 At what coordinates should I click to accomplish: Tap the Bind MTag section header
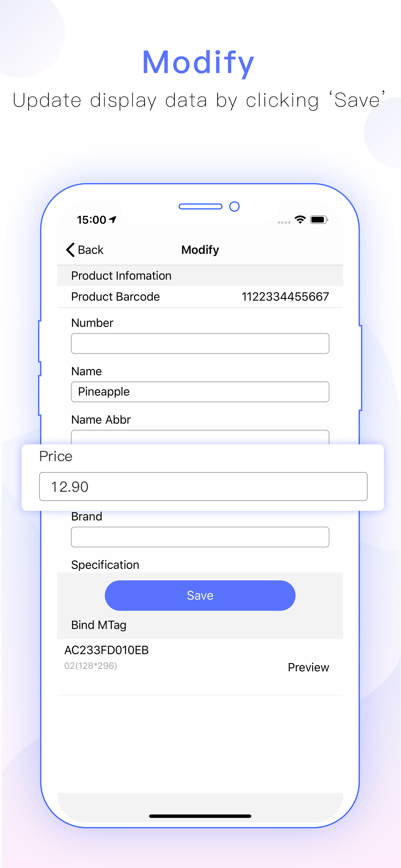click(x=98, y=625)
